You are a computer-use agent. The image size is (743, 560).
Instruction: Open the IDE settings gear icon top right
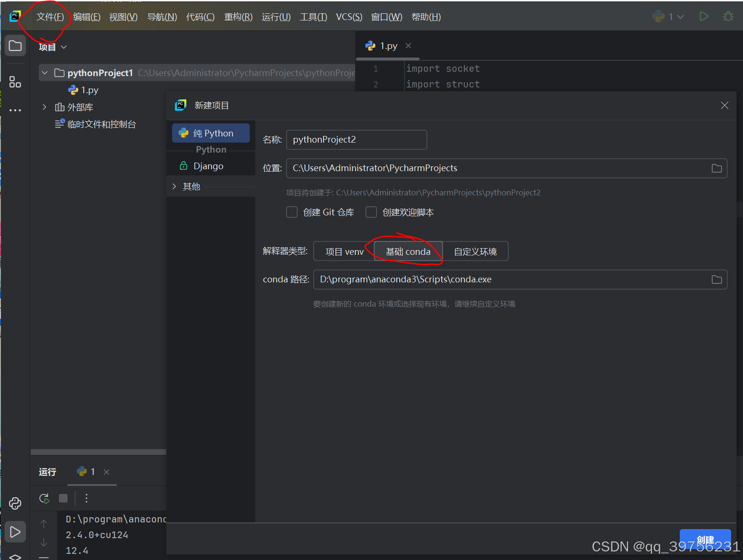(728, 16)
